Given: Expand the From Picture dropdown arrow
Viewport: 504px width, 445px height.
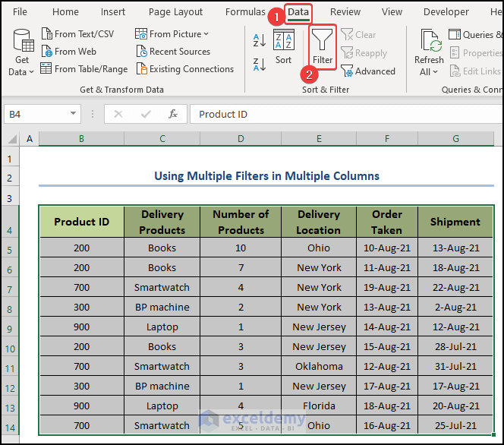Looking at the screenshot, I should pos(206,34).
